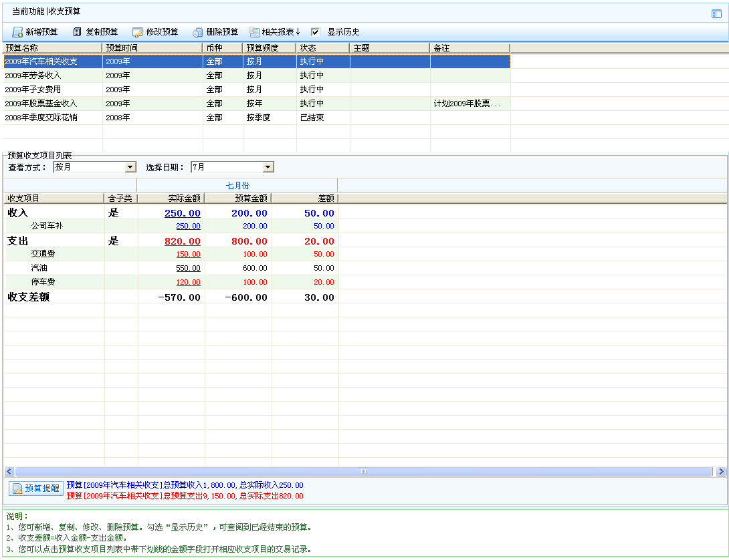Image resolution: width=729 pixels, height=560 pixels.
Task: Click the 删除预算 (delete budget) icon
Action: click(x=198, y=32)
